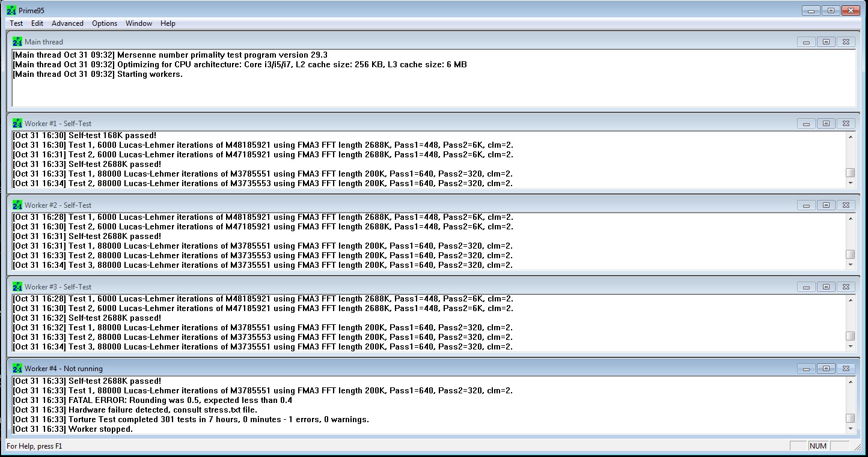The image size is (868, 457).
Task: Click the scroll-up arrow in Worker #1 log
Action: pos(851,136)
